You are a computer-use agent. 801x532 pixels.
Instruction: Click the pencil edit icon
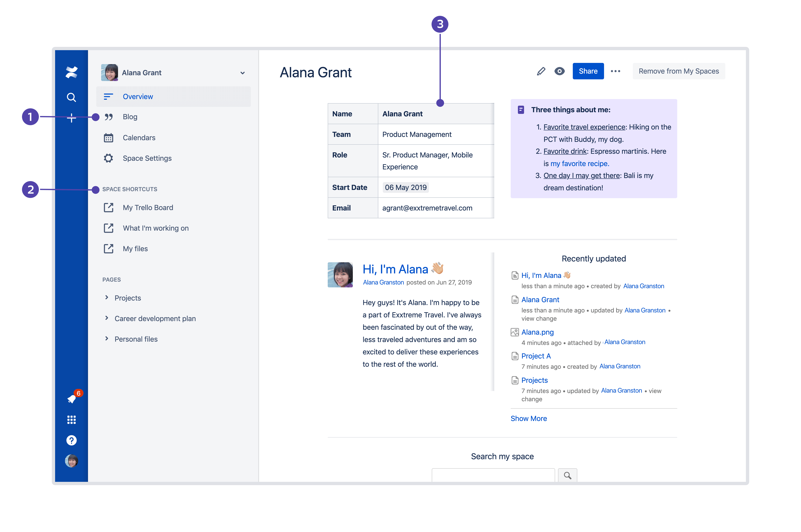[541, 71]
